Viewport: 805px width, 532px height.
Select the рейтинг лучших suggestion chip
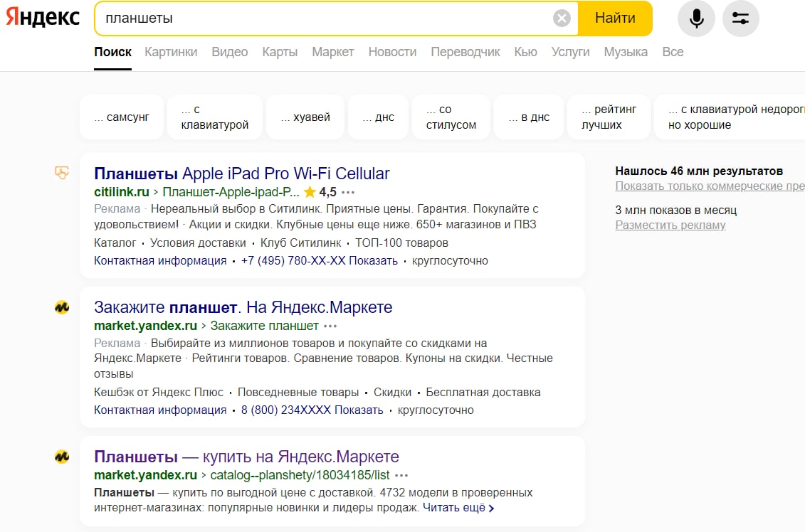coord(609,117)
